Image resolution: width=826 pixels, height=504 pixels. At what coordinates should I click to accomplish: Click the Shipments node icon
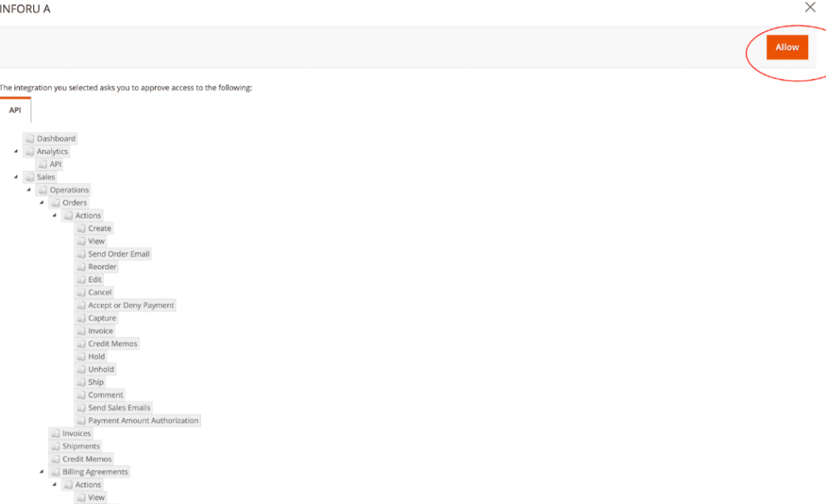(56, 446)
